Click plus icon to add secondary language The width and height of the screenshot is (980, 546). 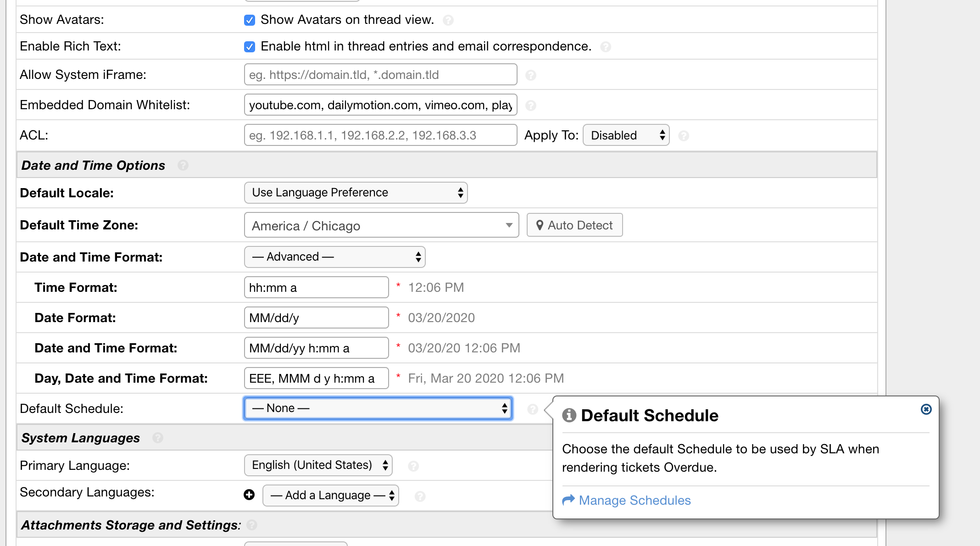point(249,495)
